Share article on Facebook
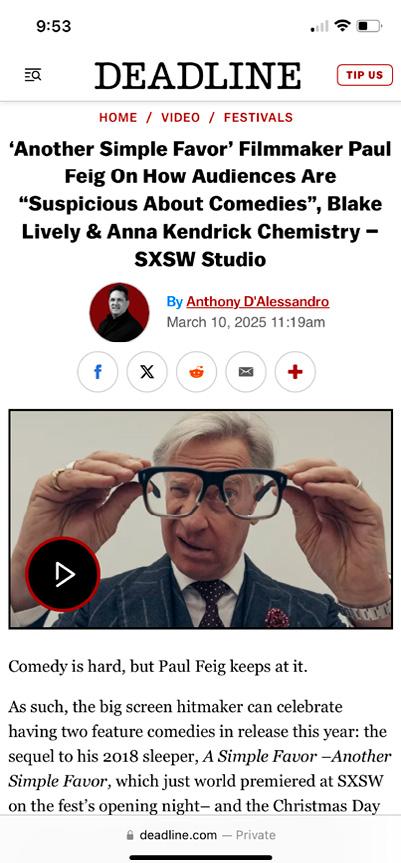This screenshot has height=863, width=401. (x=97, y=372)
